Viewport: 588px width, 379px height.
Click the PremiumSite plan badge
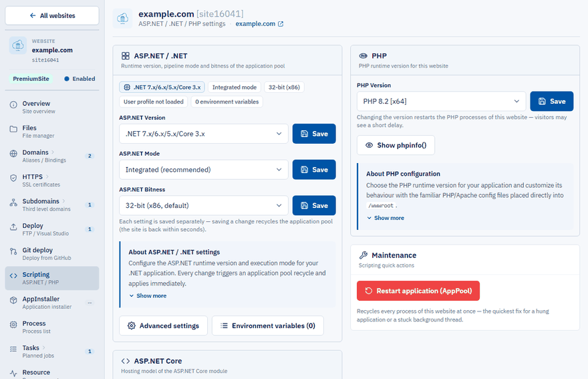31,79
